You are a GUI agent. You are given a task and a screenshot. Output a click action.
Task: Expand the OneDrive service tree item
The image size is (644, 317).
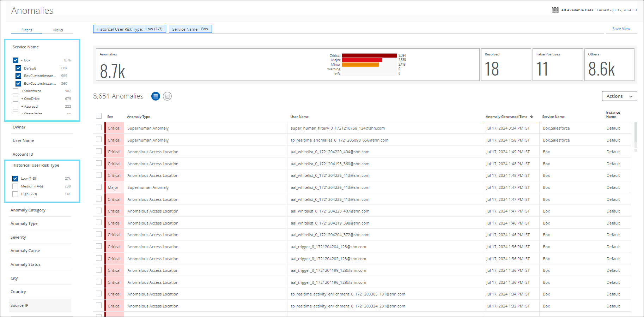(22, 99)
